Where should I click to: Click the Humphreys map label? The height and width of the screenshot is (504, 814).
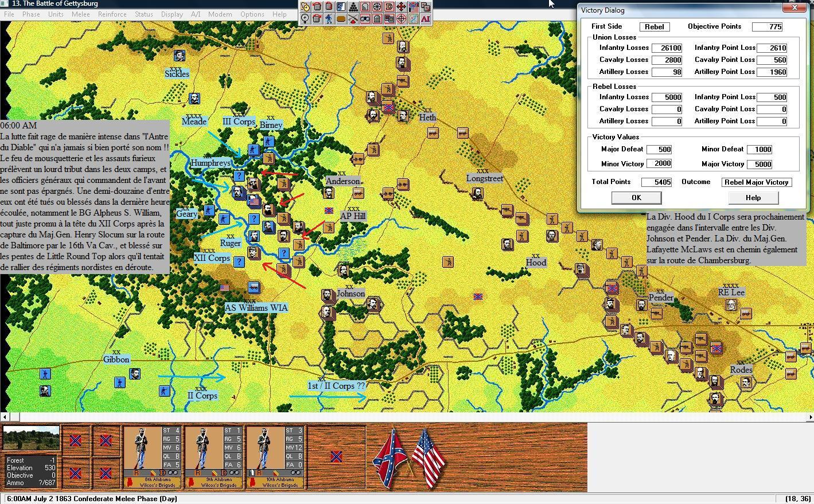[211, 163]
